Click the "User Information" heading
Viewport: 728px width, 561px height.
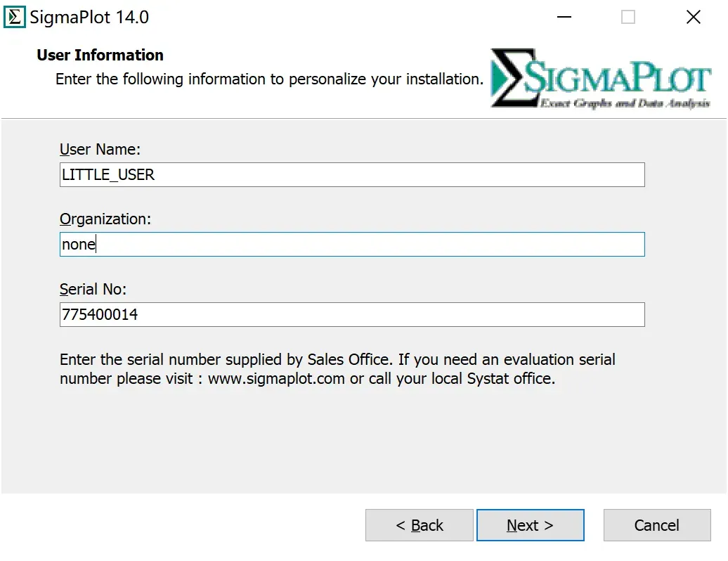(100, 56)
